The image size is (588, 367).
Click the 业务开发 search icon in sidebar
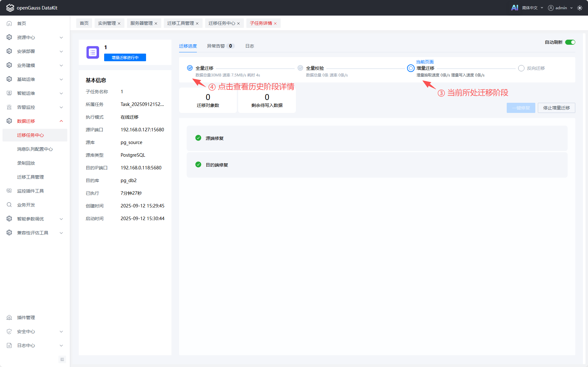(9, 205)
